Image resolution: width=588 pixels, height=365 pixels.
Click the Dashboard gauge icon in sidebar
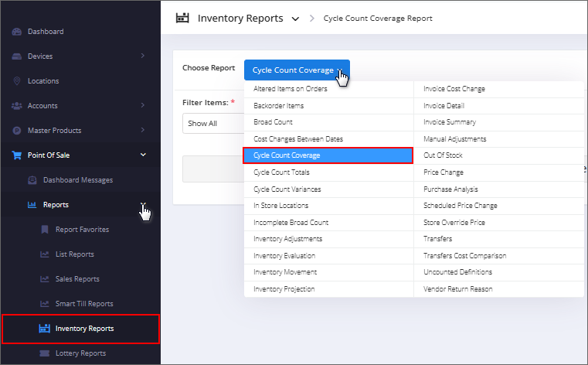click(17, 32)
